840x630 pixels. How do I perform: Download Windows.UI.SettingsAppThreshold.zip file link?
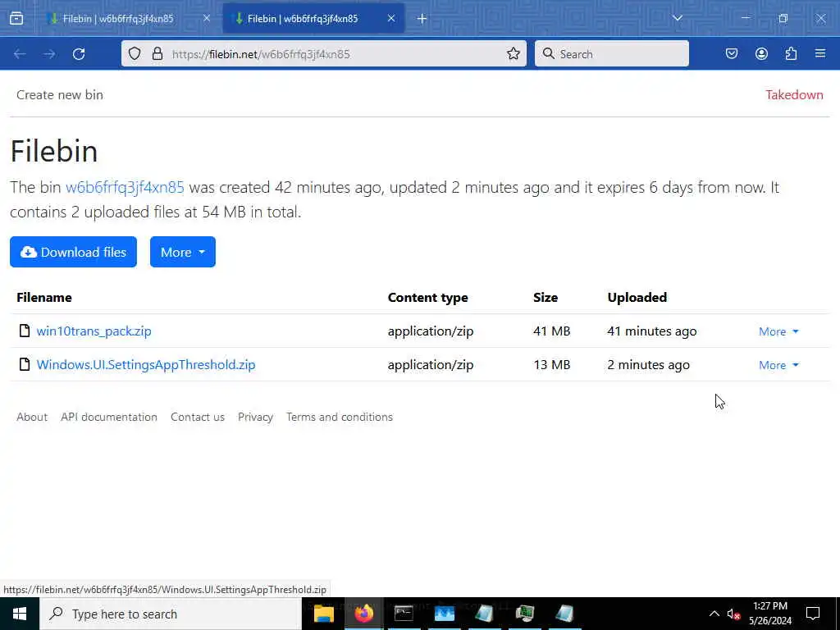pos(146,365)
